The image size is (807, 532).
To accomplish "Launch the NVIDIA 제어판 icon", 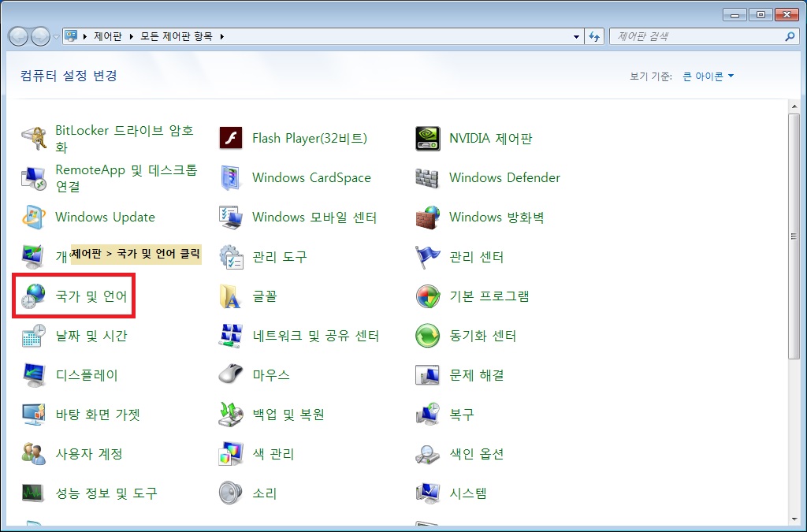I will (428, 139).
